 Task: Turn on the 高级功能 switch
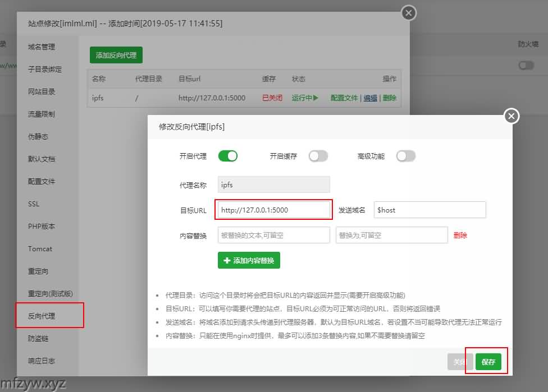pos(405,156)
